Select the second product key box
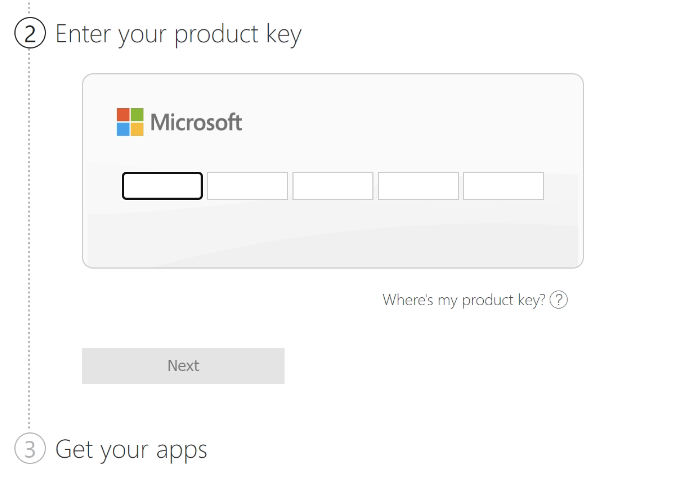The width and height of the screenshot is (693, 503). tap(247, 186)
